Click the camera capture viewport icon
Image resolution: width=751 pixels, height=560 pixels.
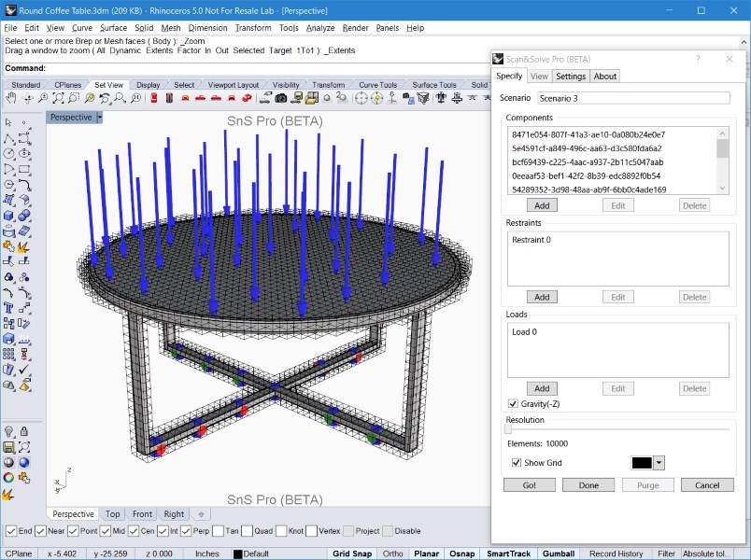click(x=280, y=98)
